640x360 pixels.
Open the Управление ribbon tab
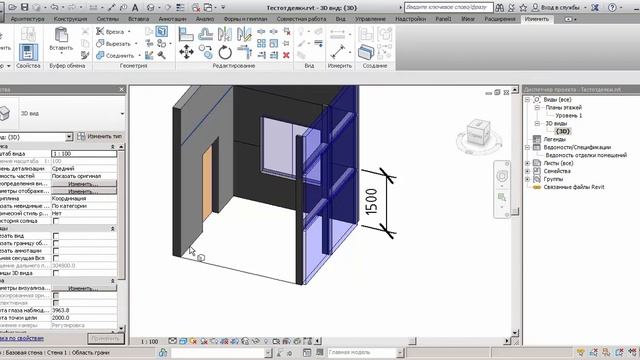(370, 19)
